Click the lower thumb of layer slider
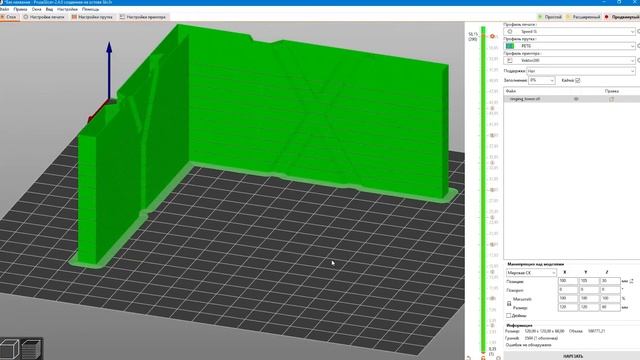 click(483, 353)
